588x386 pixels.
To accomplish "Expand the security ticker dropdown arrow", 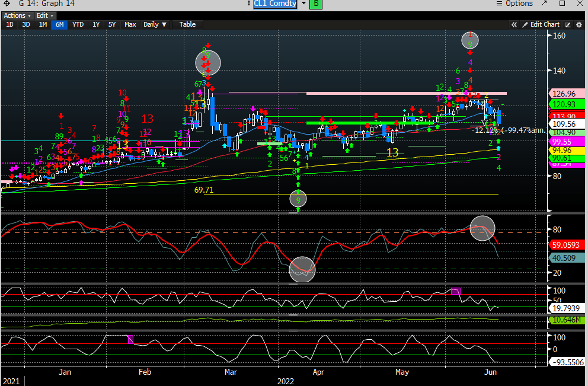I will [x=304, y=4].
